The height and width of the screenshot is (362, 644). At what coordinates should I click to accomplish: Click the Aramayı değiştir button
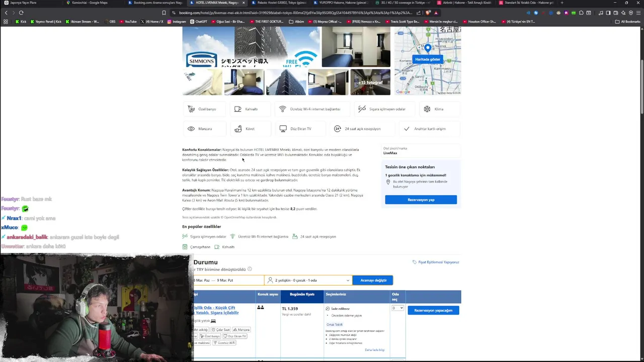(x=373, y=280)
